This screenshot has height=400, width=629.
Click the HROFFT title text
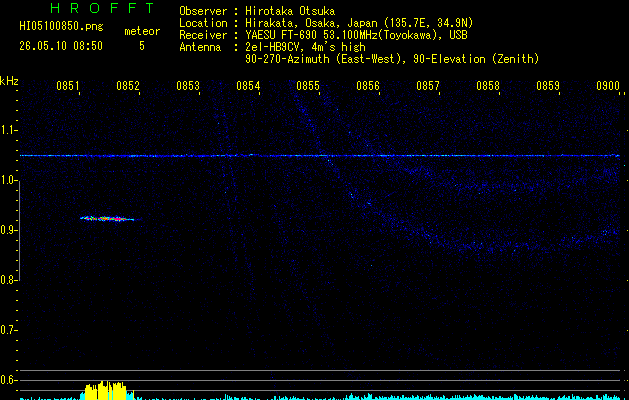pyautogui.click(x=102, y=8)
